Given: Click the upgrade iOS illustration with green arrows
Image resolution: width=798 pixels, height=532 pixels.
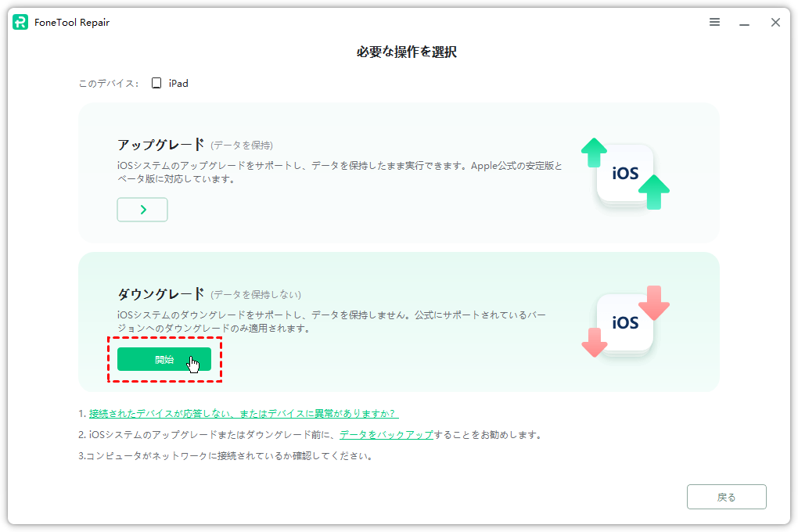Looking at the screenshot, I should pyautogui.click(x=625, y=174).
